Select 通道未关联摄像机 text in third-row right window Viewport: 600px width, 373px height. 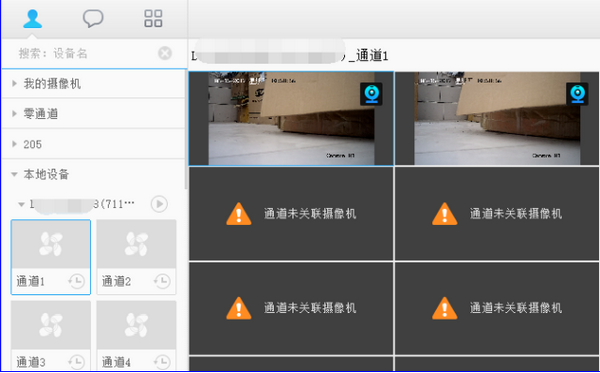pyautogui.click(x=516, y=308)
